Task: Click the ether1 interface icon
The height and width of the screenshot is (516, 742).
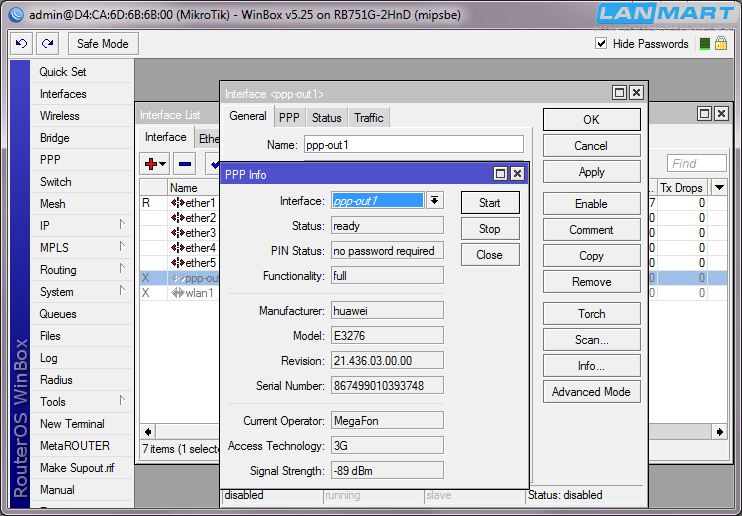Action: pos(178,203)
